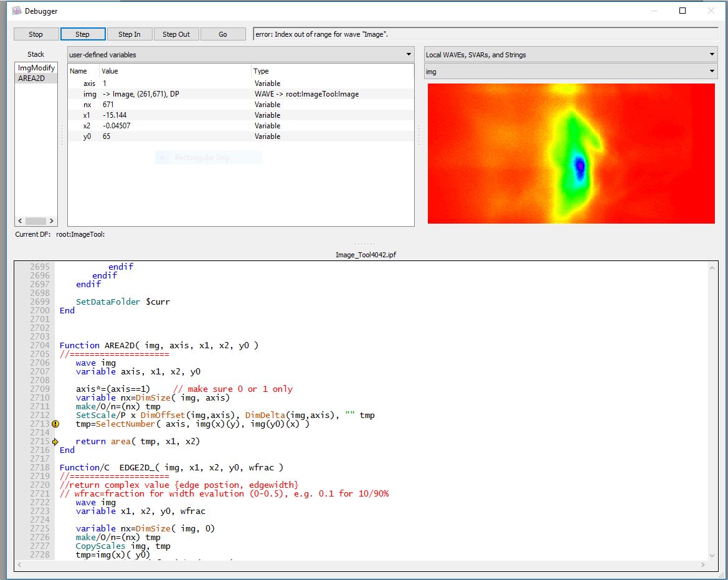Viewport: 728px width, 580px height.
Task: Maximize the Debugger window
Action: coord(683,11)
